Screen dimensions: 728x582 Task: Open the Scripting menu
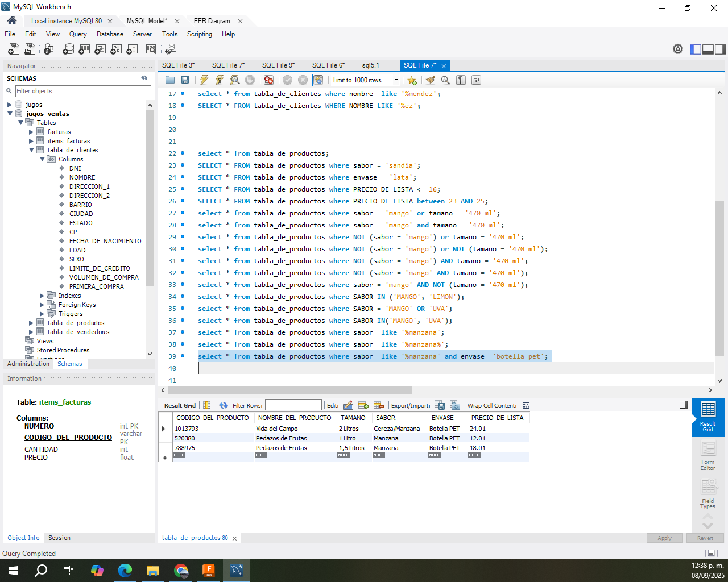[x=200, y=34]
